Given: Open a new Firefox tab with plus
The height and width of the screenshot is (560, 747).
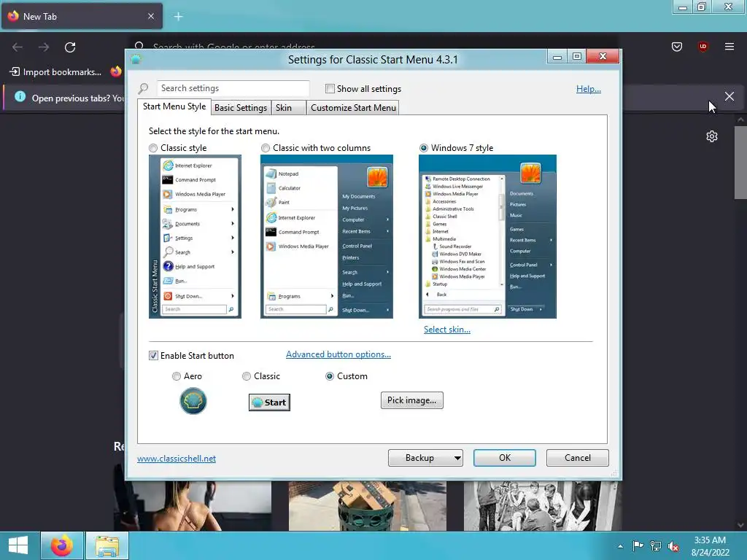Looking at the screenshot, I should [178, 17].
